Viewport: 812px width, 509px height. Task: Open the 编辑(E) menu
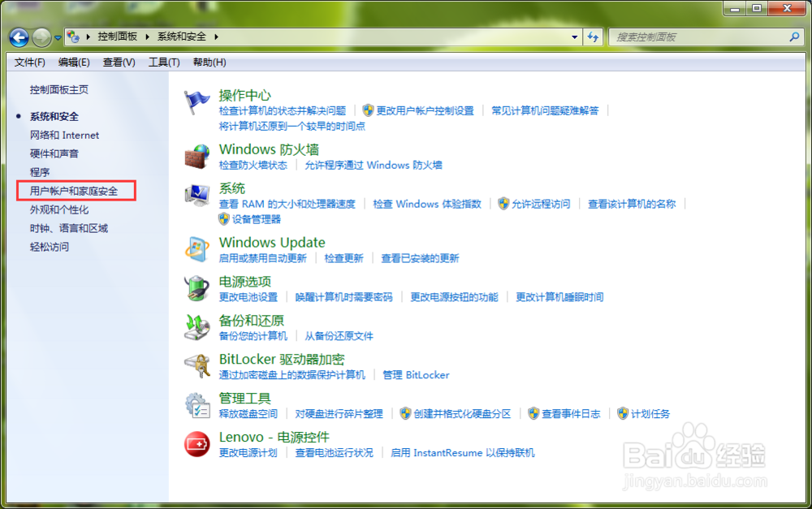coord(74,63)
